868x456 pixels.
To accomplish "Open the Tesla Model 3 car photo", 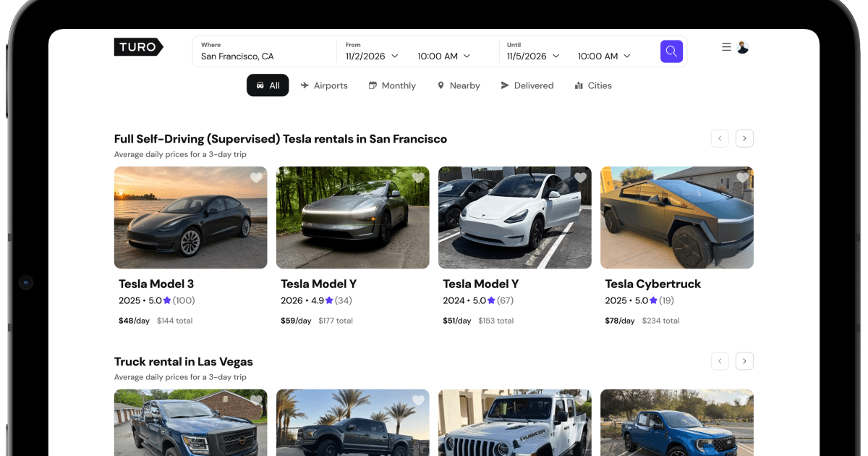I will tap(191, 218).
